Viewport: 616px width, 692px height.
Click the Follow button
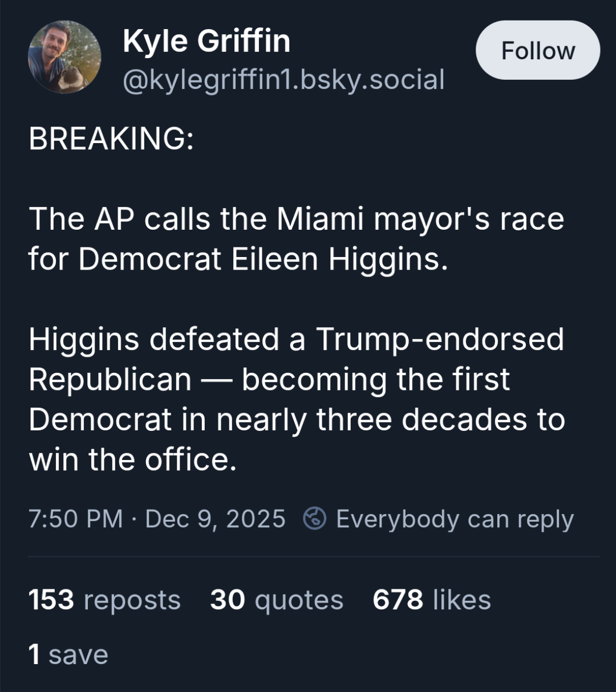point(537,51)
